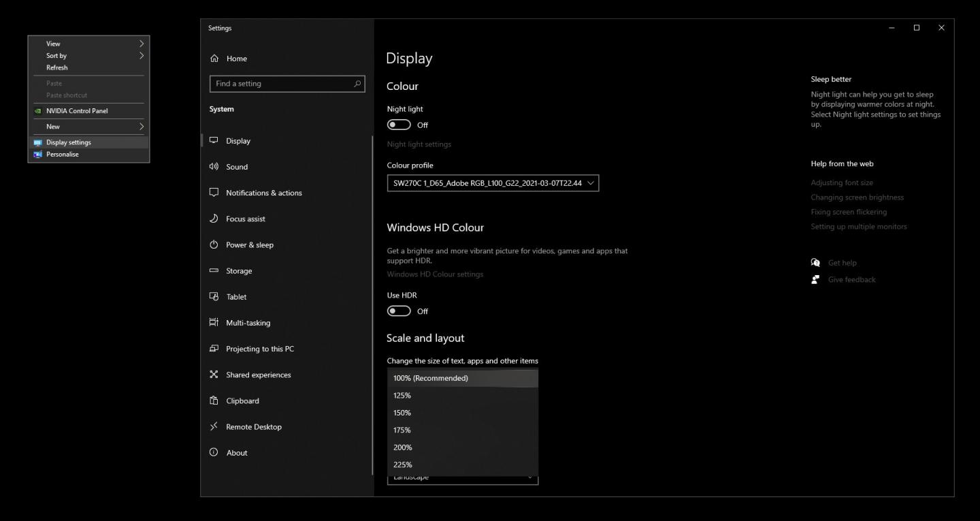Click the NVIDIA Control Panel icon
Image resolution: width=980 pixels, height=521 pixels.
(x=38, y=111)
